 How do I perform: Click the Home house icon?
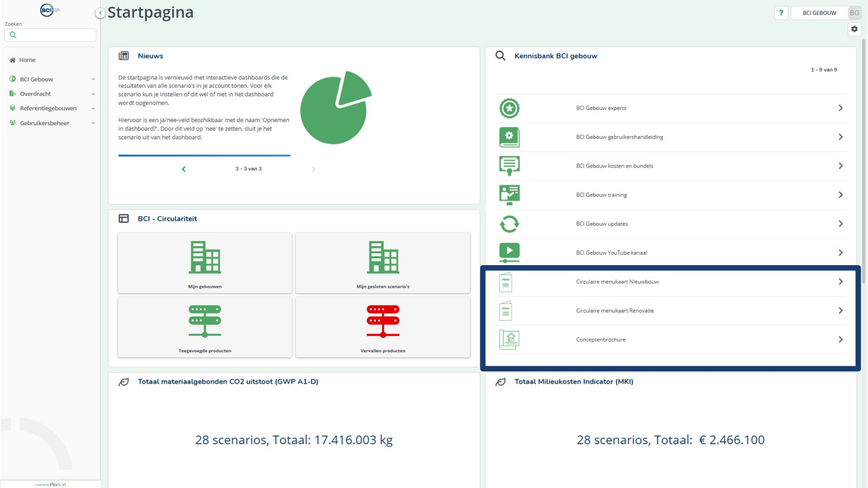coord(13,60)
